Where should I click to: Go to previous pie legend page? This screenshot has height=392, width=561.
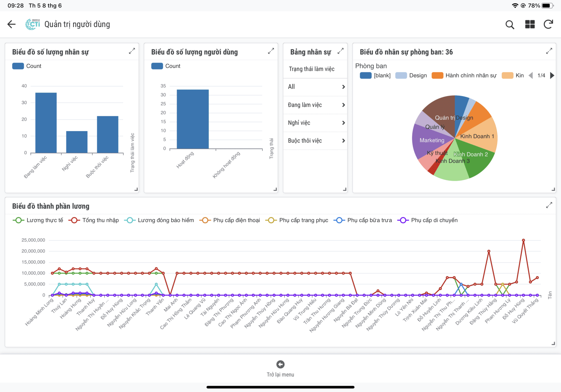pyautogui.click(x=531, y=75)
